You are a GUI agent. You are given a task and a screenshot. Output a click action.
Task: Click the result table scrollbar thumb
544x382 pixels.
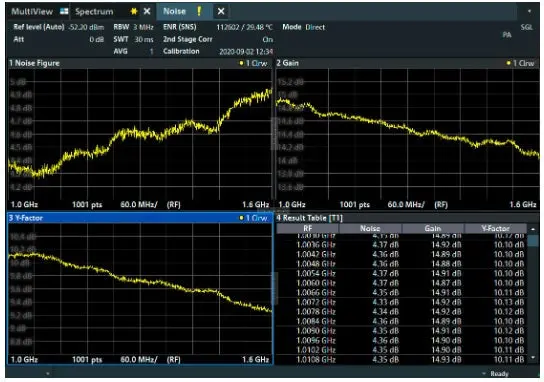coord(533,240)
